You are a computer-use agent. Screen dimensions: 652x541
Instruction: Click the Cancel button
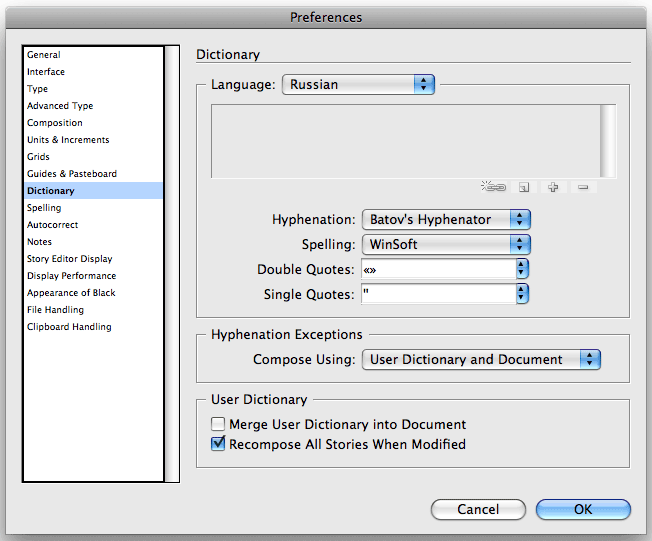pos(478,510)
